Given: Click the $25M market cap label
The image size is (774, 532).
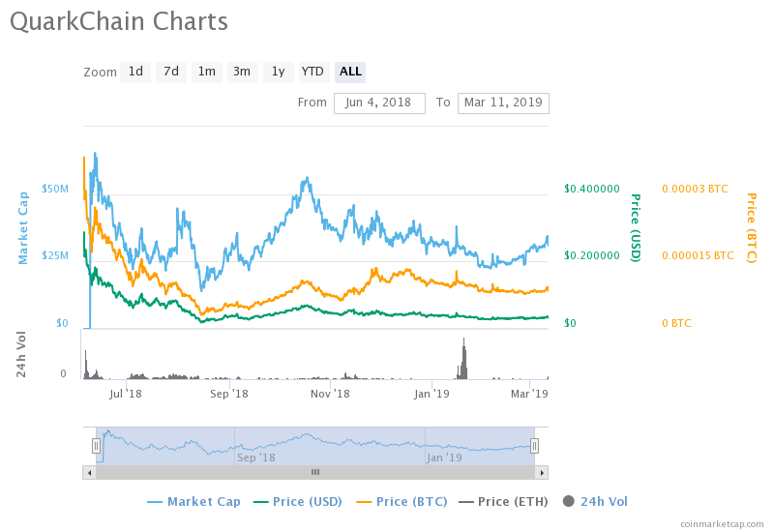Looking at the screenshot, I should point(55,255).
